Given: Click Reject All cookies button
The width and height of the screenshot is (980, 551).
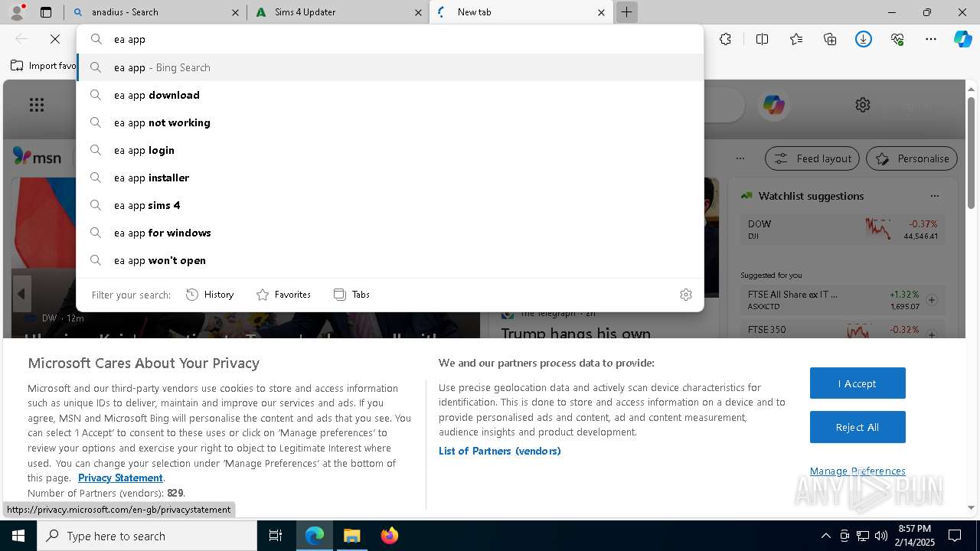Looking at the screenshot, I should [857, 427].
